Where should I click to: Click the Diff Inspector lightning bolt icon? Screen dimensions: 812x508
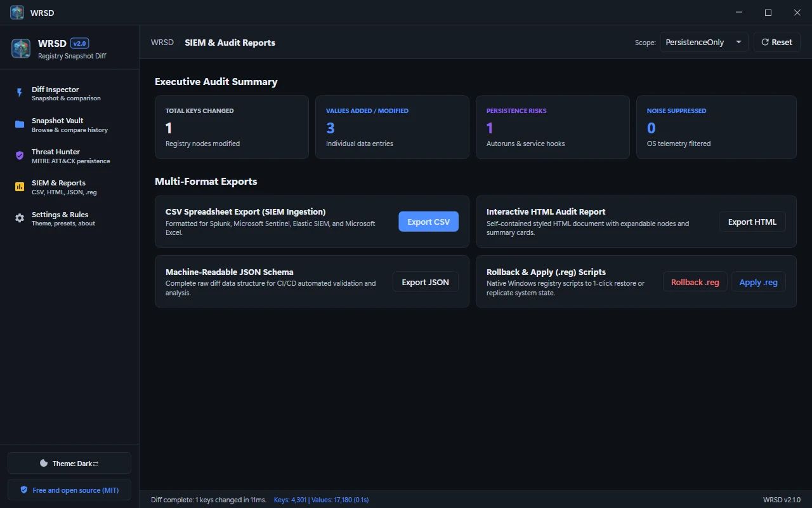20,93
